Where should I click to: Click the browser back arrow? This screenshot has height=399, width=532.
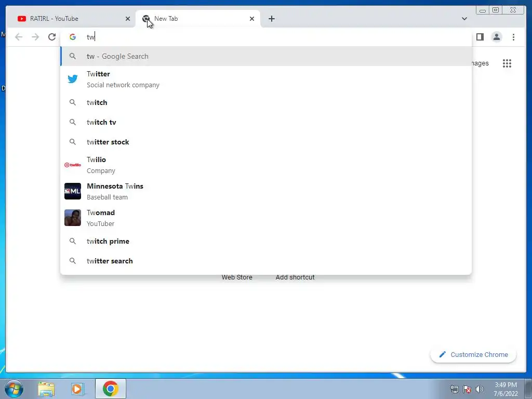(19, 37)
